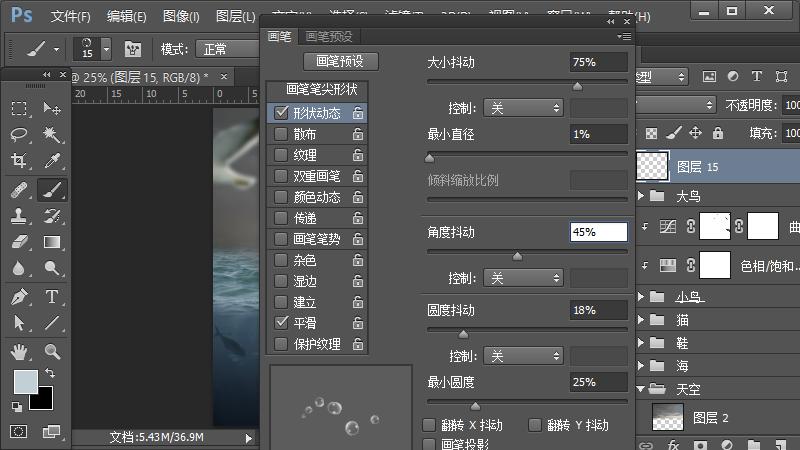Viewport: 800px width, 450px height.
Task: Open 角度抖动 控制 dropdown
Action: pyautogui.click(x=523, y=278)
